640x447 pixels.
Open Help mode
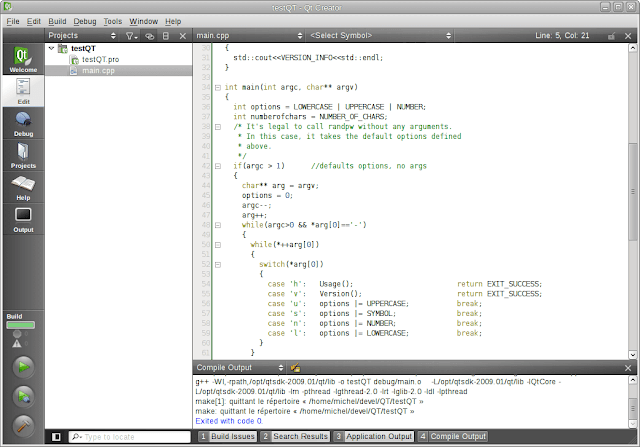(23, 187)
